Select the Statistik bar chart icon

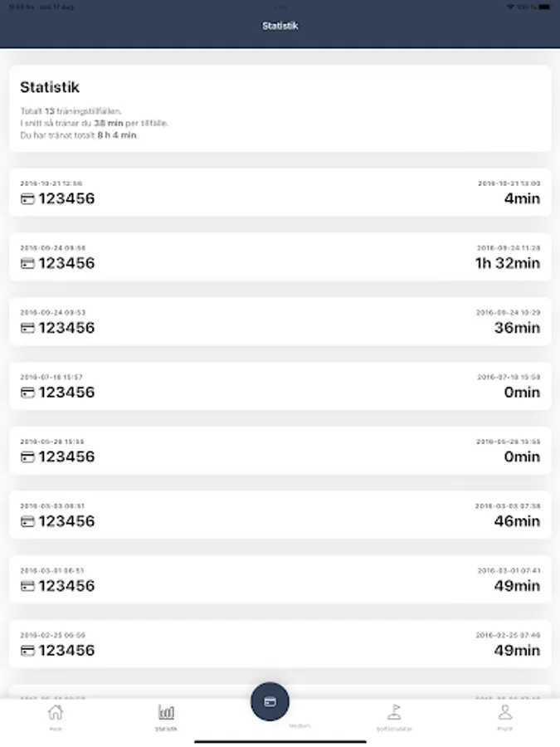[166, 712]
